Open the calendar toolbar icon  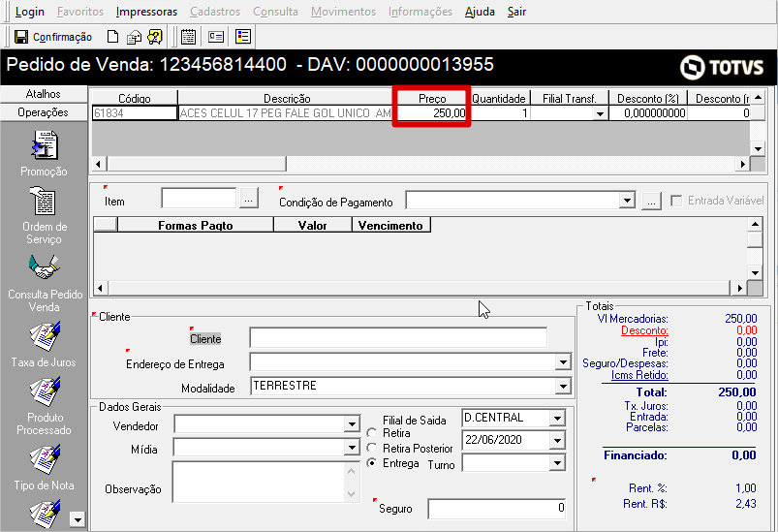click(x=188, y=37)
